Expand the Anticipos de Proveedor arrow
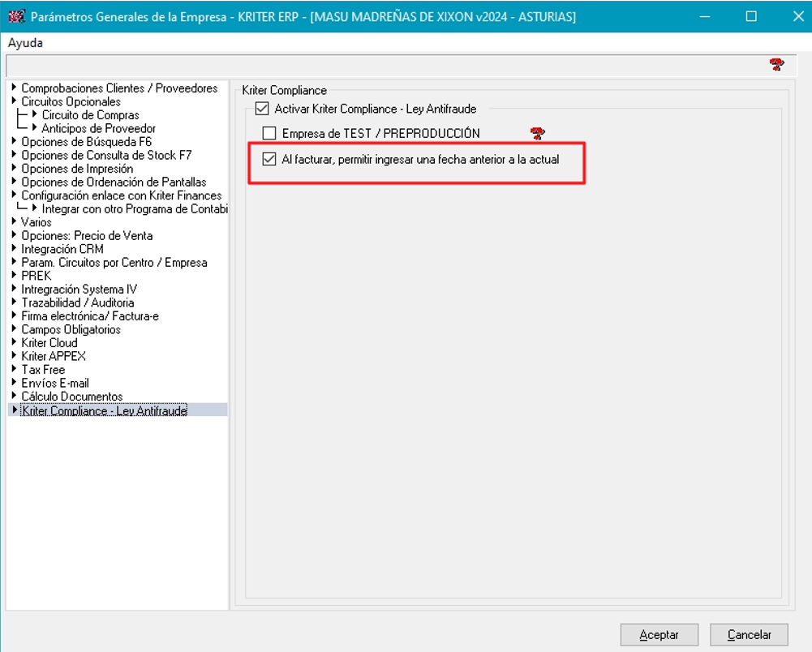812x652 pixels. pyautogui.click(x=35, y=128)
